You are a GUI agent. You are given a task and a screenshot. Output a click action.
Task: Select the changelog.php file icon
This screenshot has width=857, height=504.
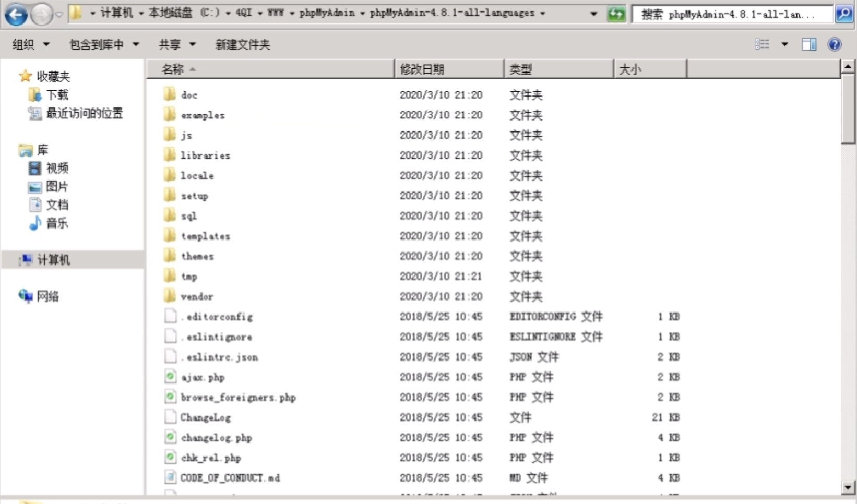170,437
